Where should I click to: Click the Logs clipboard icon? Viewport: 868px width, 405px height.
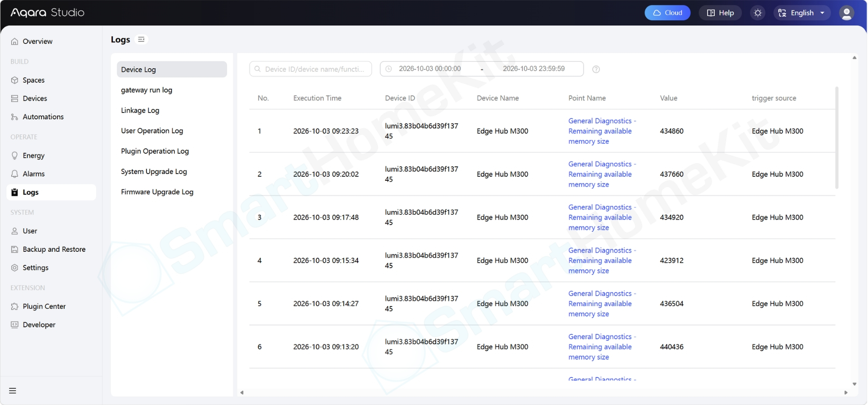click(14, 192)
